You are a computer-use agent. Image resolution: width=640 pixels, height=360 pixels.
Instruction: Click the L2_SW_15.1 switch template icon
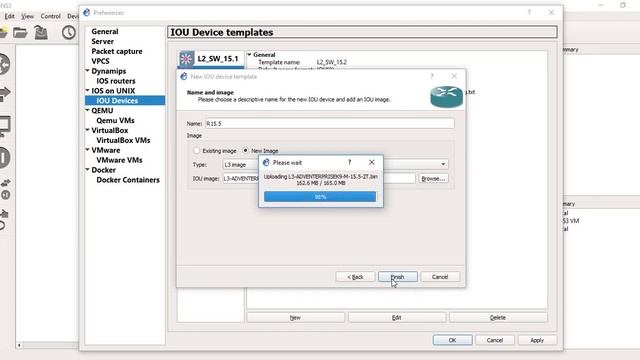[187, 59]
